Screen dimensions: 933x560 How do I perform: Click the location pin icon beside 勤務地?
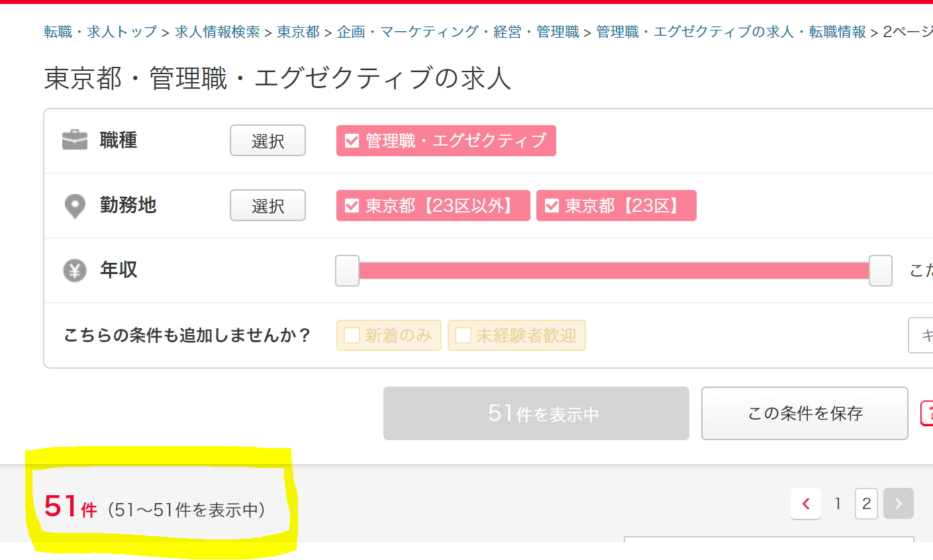click(75, 206)
